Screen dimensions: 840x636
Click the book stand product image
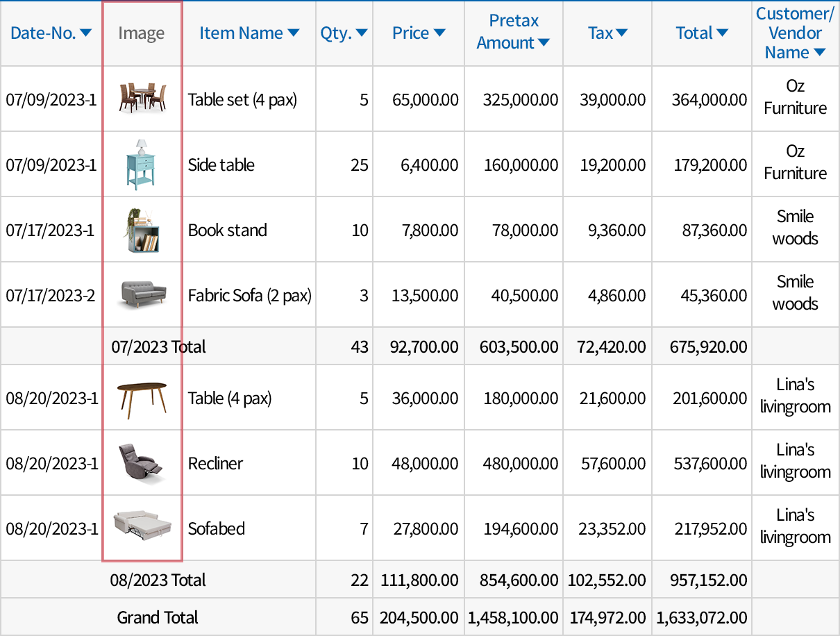[142, 229]
